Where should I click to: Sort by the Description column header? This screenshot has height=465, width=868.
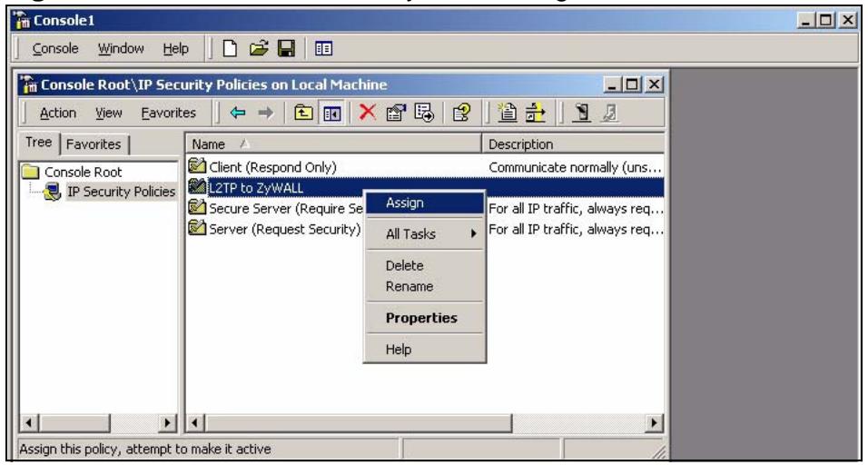point(574,144)
